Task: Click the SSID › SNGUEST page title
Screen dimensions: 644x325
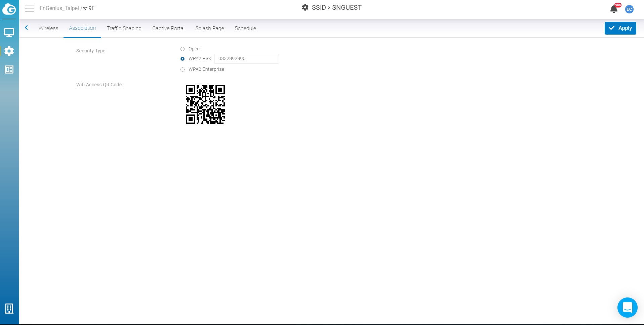Action: click(337, 7)
